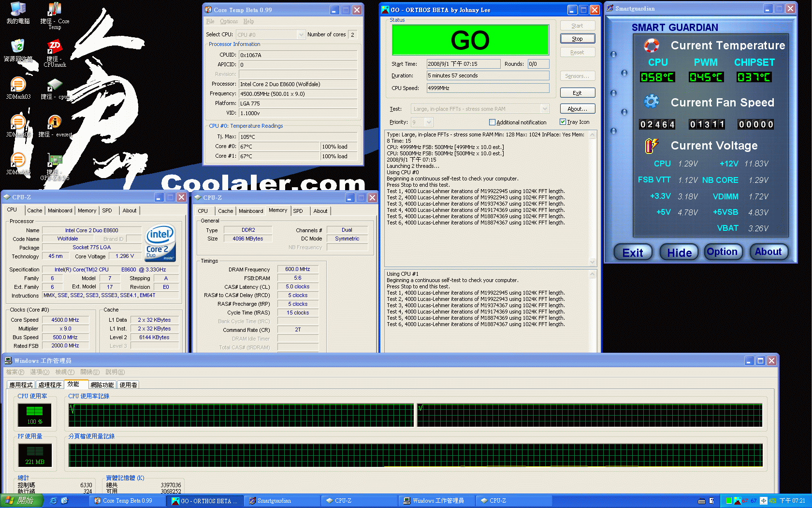This screenshot has height=508, width=812.
Task: Uncheck the Tray Icon checkbox in ORTHOS
Action: pos(563,122)
